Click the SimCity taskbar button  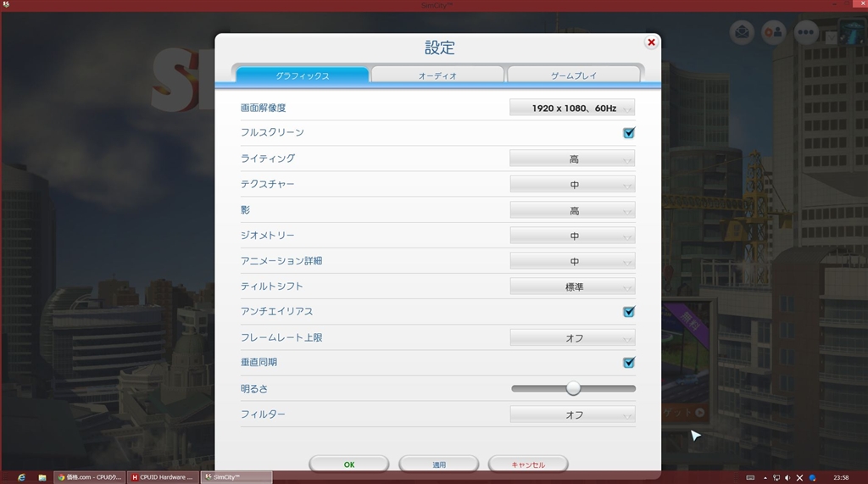click(x=236, y=477)
